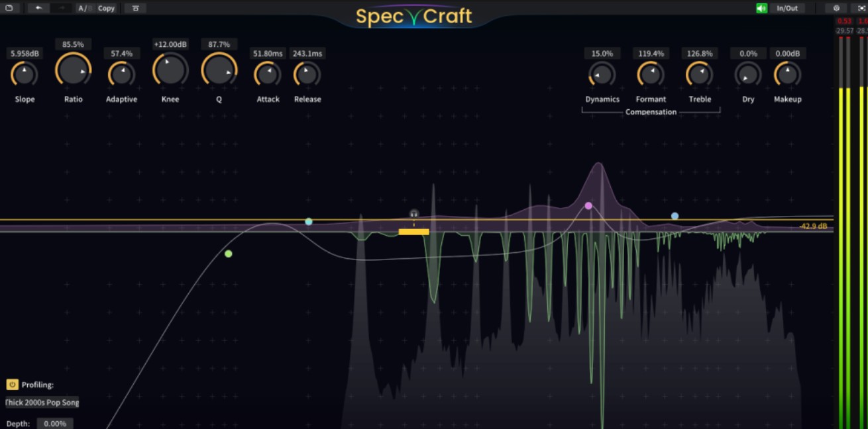Click the Makeup knob
The height and width of the screenshot is (429, 868).
(x=787, y=74)
